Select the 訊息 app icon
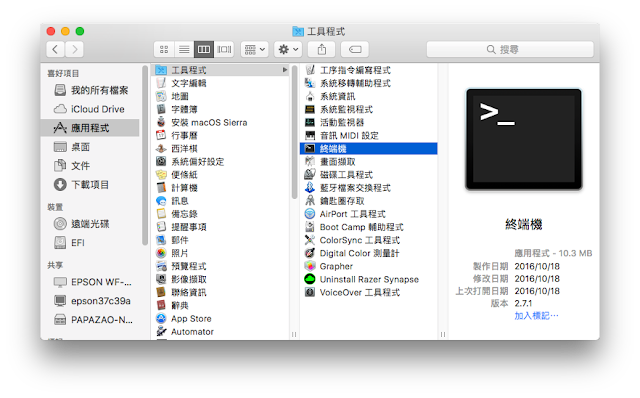 click(x=161, y=201)
